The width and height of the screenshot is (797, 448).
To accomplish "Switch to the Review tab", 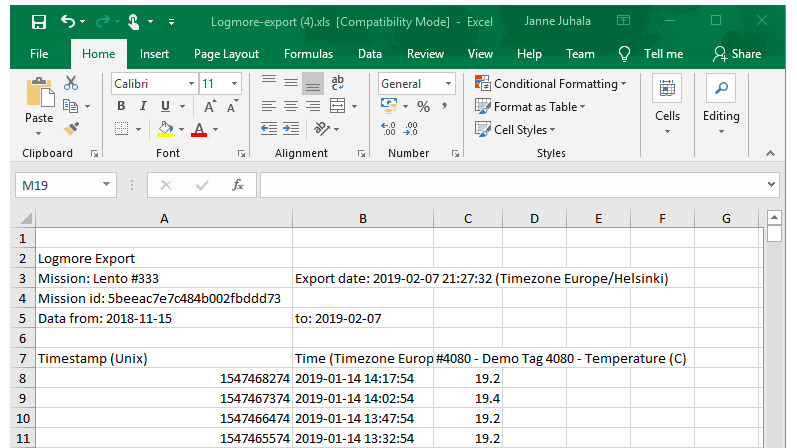I will pos(425,54).
